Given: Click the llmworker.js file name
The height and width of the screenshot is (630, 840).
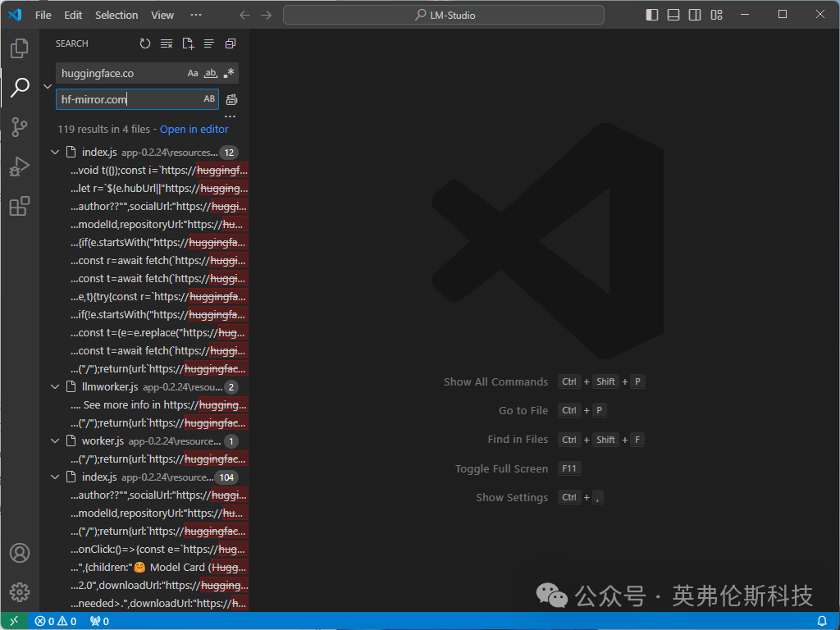Looking at the screenshot, I should pos(110,387).
